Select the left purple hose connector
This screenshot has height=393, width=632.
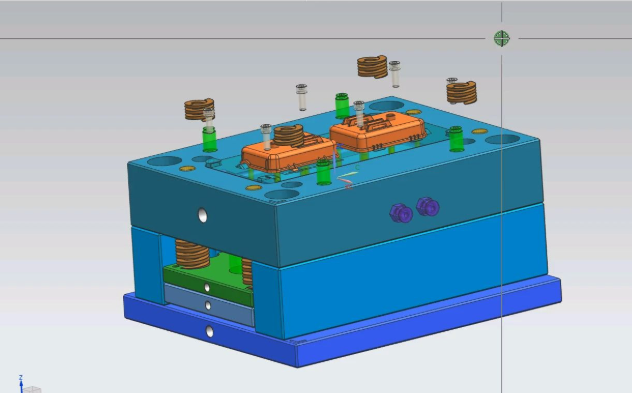coord(401,213)
